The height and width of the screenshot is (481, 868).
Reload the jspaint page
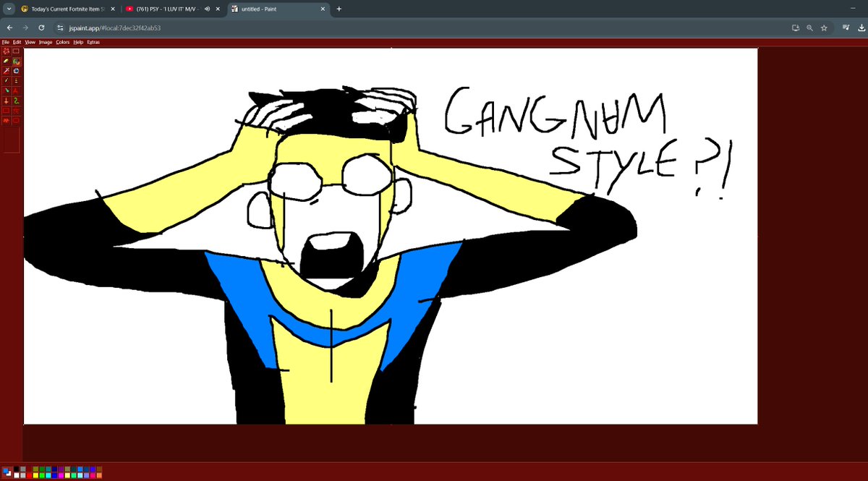pos(41,27)
